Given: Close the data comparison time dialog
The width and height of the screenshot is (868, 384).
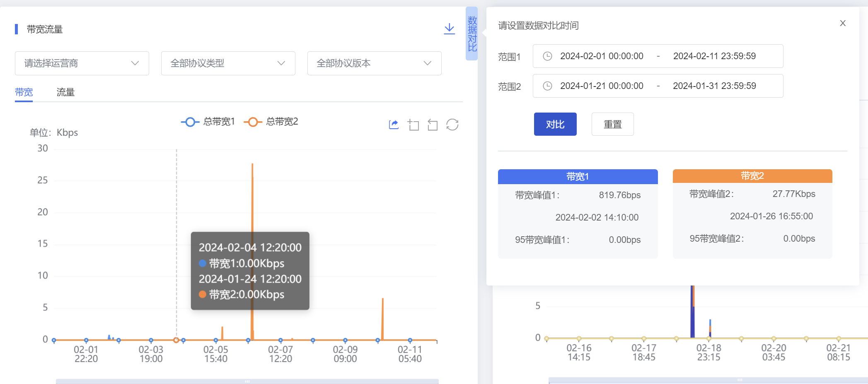Looking at the screenshot, I should (842, 23).
